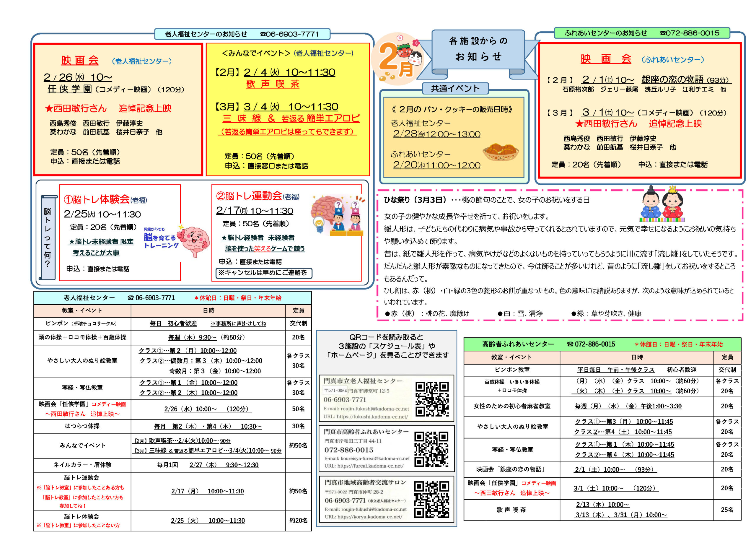This screenshot has width=756, height=535.
Task: Click 頭の体操+ロコモ体操+百歳体操 table cell
Action: pos(82,337)
